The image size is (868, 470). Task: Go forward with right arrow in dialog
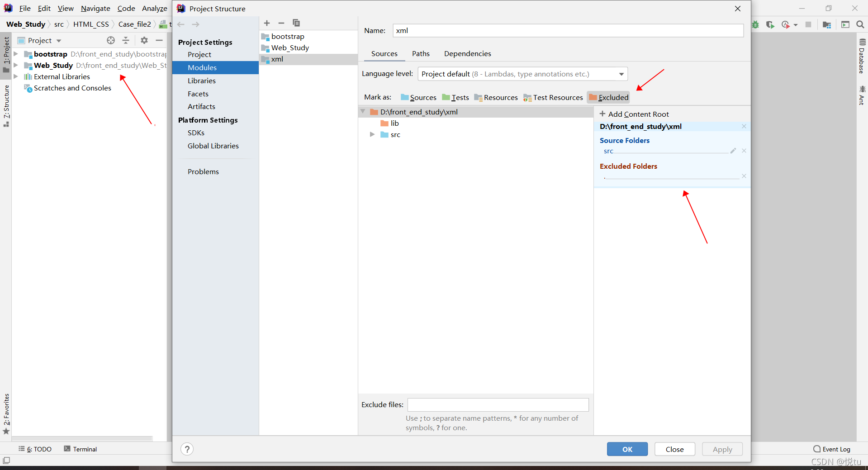point(195,24)
